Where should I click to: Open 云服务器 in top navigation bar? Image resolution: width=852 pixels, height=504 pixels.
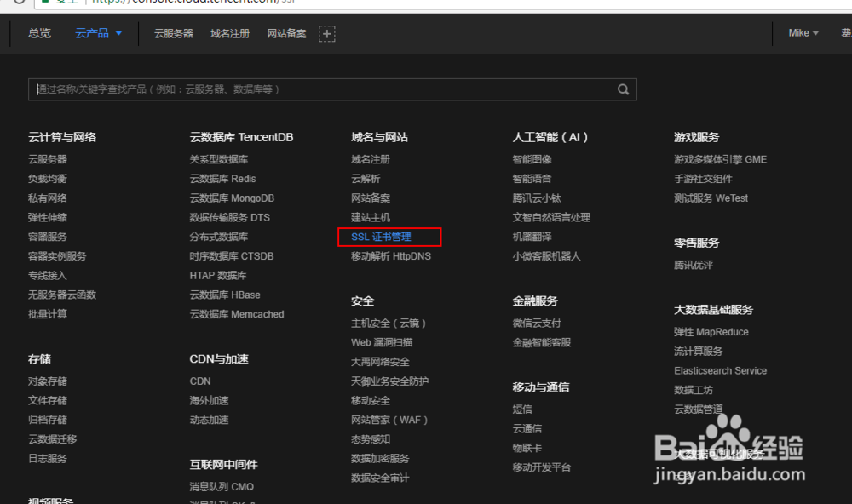(173, 34)
